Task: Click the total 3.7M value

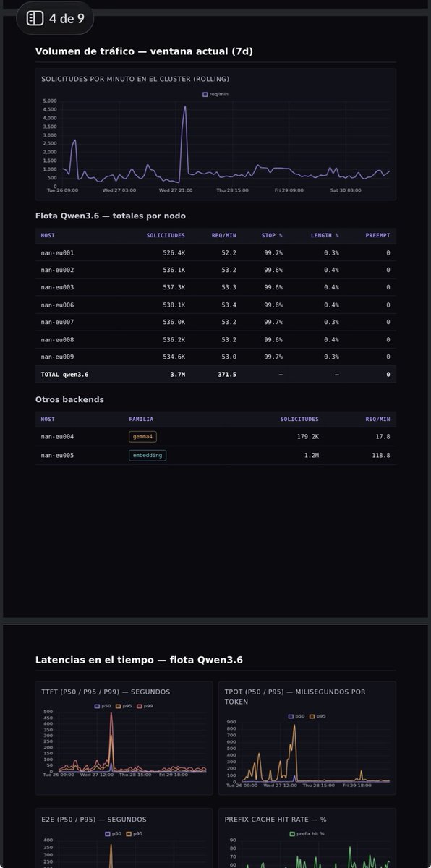Action: tap(178, 375)
